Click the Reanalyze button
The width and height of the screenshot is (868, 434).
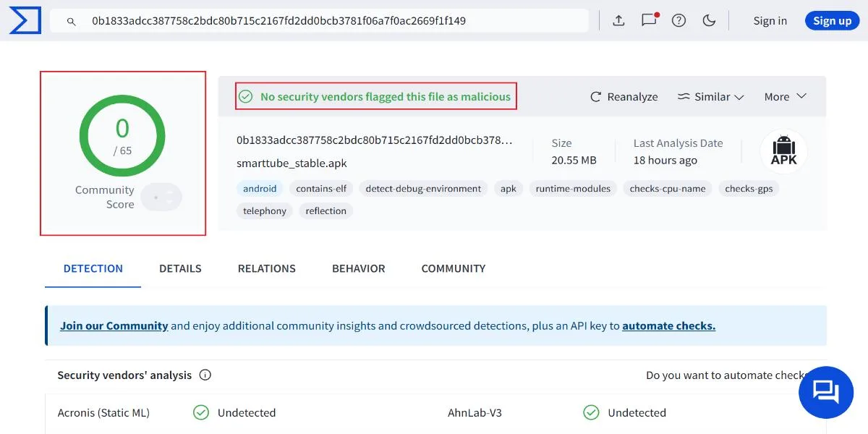pos(624,97)
